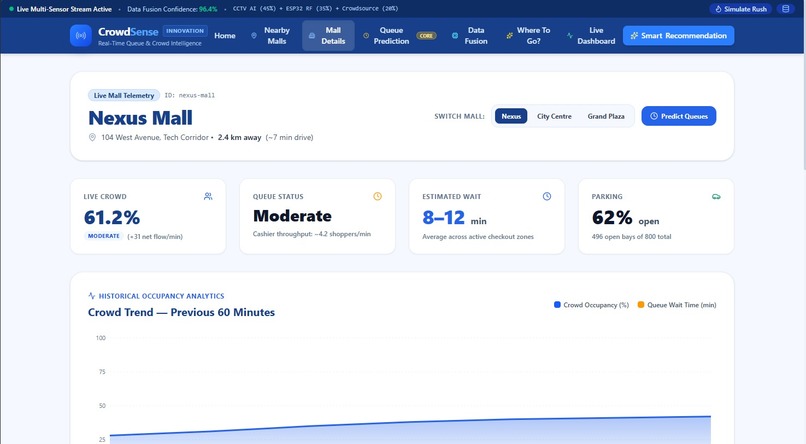Toggle Crowd Occupancy (%) legend swatch
806x444 pixels.
tap(557, 305)
